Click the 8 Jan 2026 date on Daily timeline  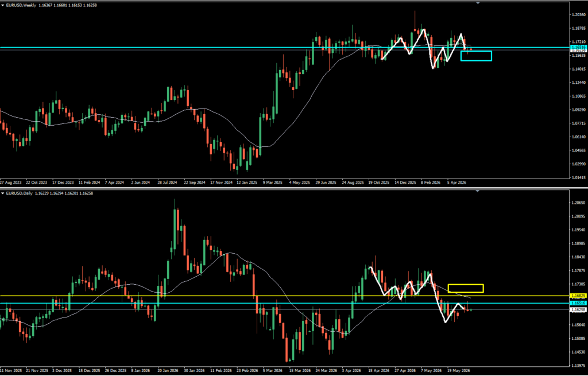[141, 370]
